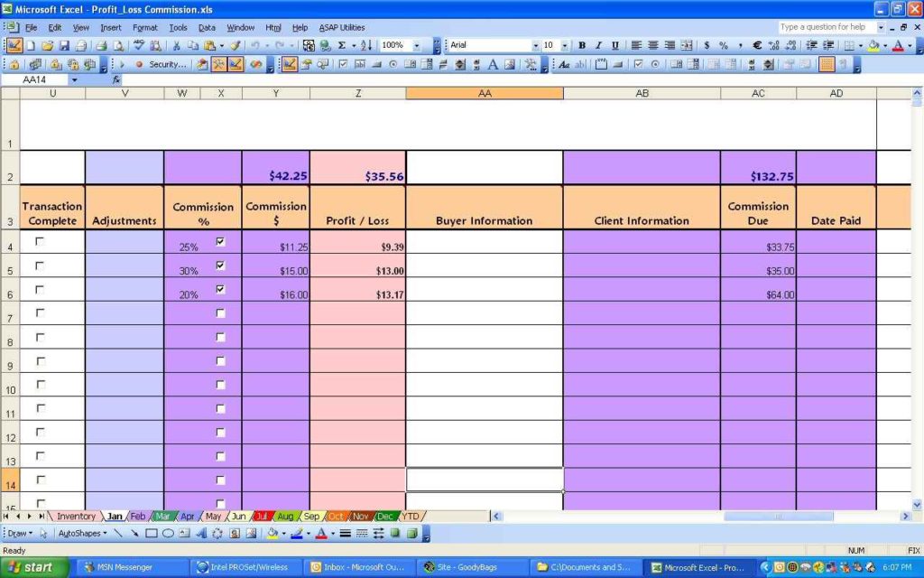
Task: Click the Merge and Center icon
Action: (687, 45)
